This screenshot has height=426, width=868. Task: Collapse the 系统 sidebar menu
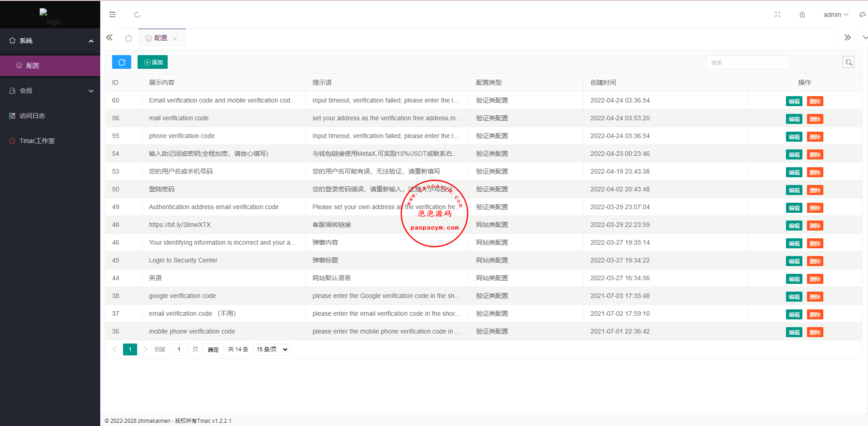coord(50,41)
